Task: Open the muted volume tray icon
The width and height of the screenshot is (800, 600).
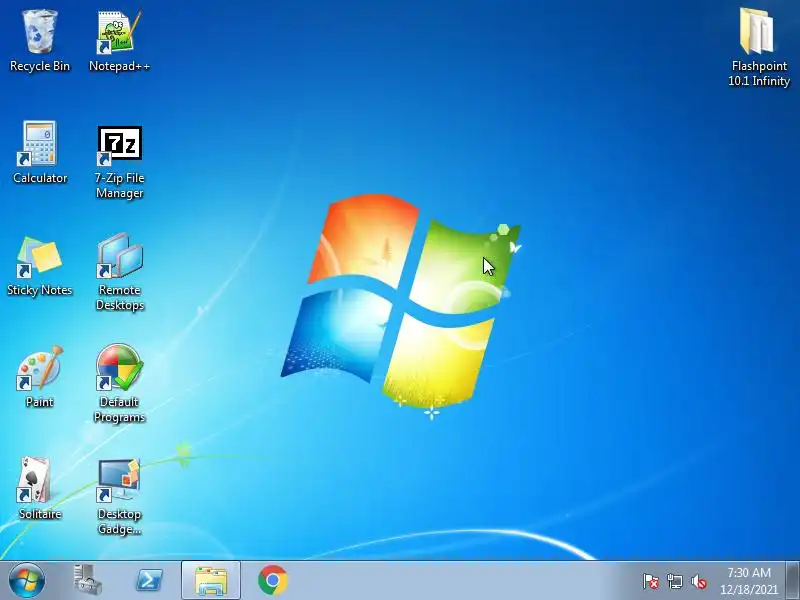Action: 698,582
